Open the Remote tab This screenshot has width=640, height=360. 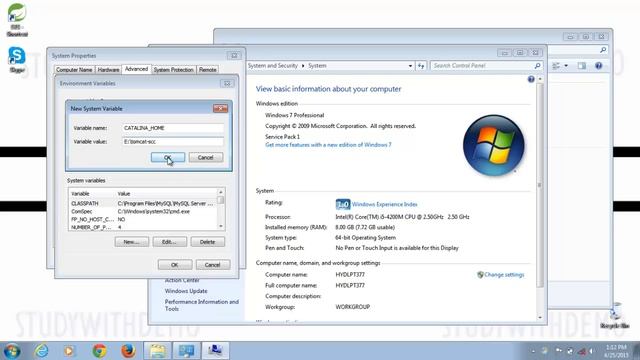(x=207, y=70)
